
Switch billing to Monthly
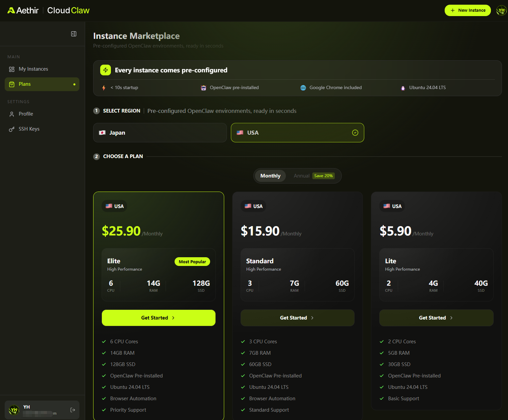pos(270,176)
